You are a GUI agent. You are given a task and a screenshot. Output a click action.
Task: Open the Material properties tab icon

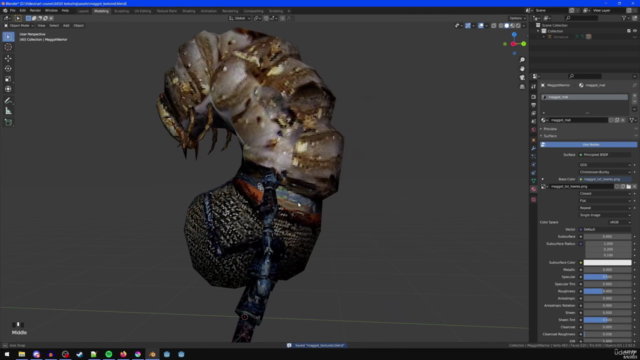(x=533, y=189)
